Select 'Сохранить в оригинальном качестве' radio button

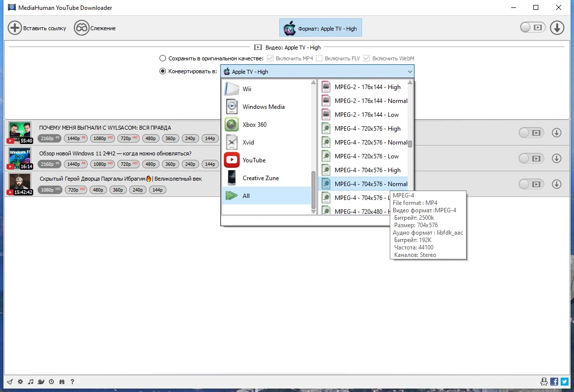162,58
